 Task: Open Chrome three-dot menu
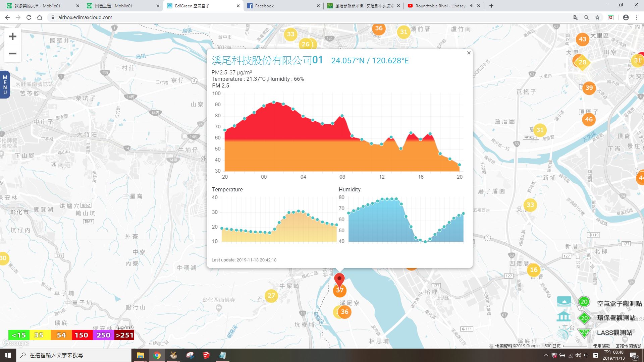point(637,17)
